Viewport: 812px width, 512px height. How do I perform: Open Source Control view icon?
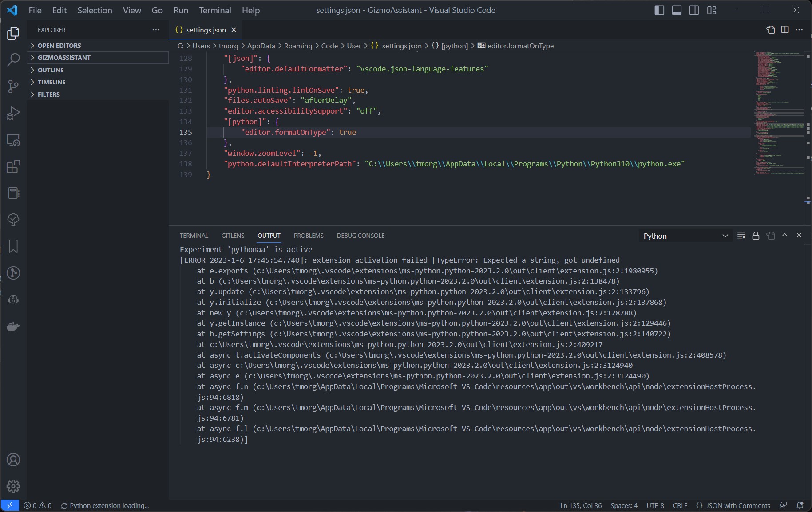tap(13, 87)
